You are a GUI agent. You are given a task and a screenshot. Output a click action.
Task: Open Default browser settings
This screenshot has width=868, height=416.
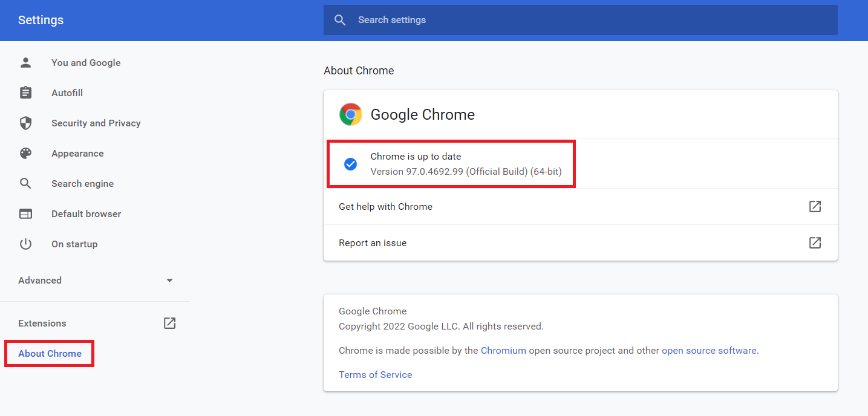86,213
